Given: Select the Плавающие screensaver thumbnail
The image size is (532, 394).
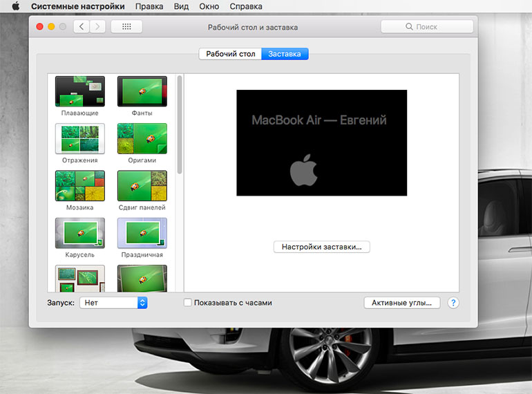Looking at the screenshot, I should pos(80,91).
